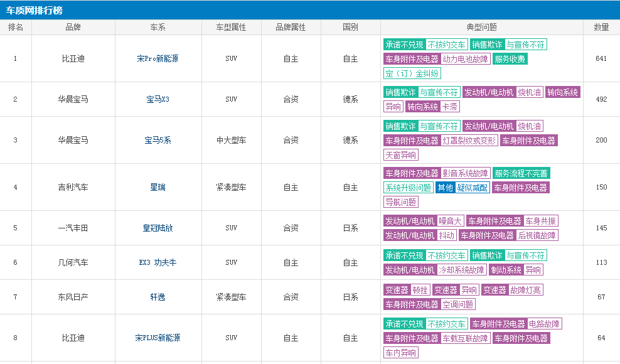Screen dimensions: 620x364
Task: Click the 空调问题 tag
Action: pyautogui.click(x=457, y=304)
